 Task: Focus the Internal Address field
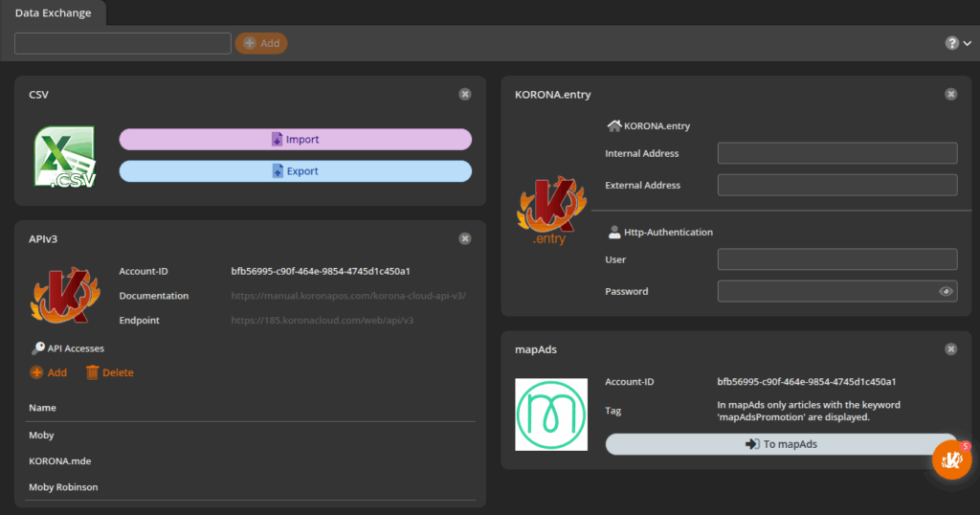tap(837, 153)
